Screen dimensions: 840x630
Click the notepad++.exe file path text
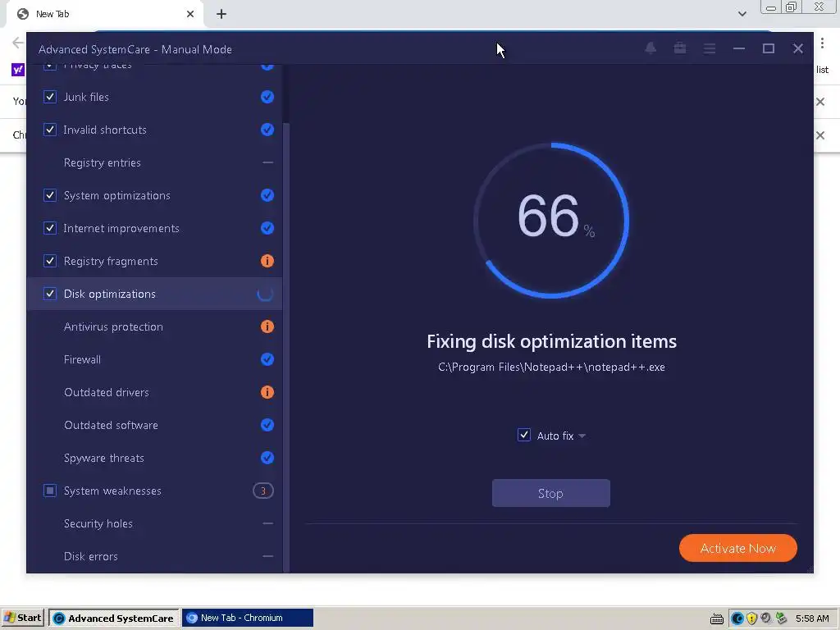[x=551, y=367]
